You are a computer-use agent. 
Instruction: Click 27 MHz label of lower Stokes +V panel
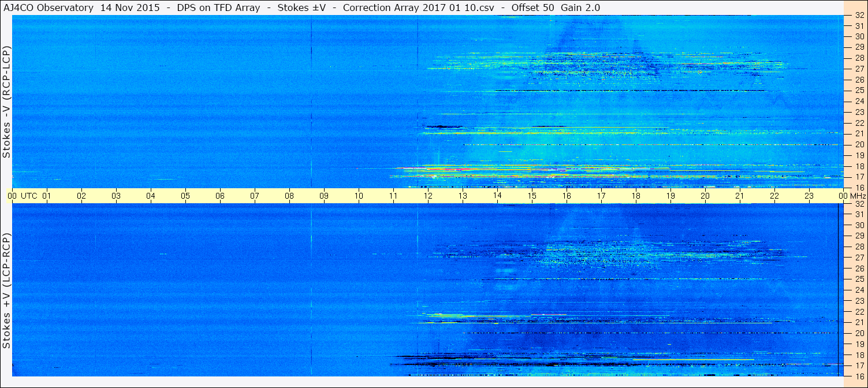[859, 258]
